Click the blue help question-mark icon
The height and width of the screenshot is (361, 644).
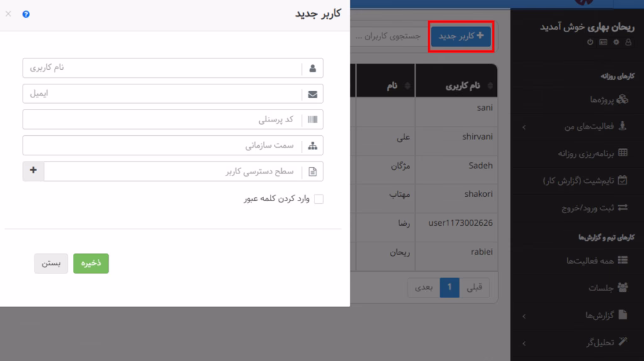click(26, 14)
